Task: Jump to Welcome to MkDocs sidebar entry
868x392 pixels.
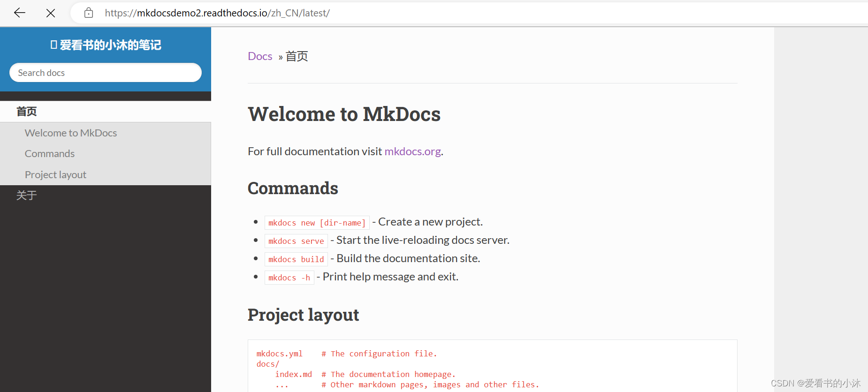Action: 71,133
